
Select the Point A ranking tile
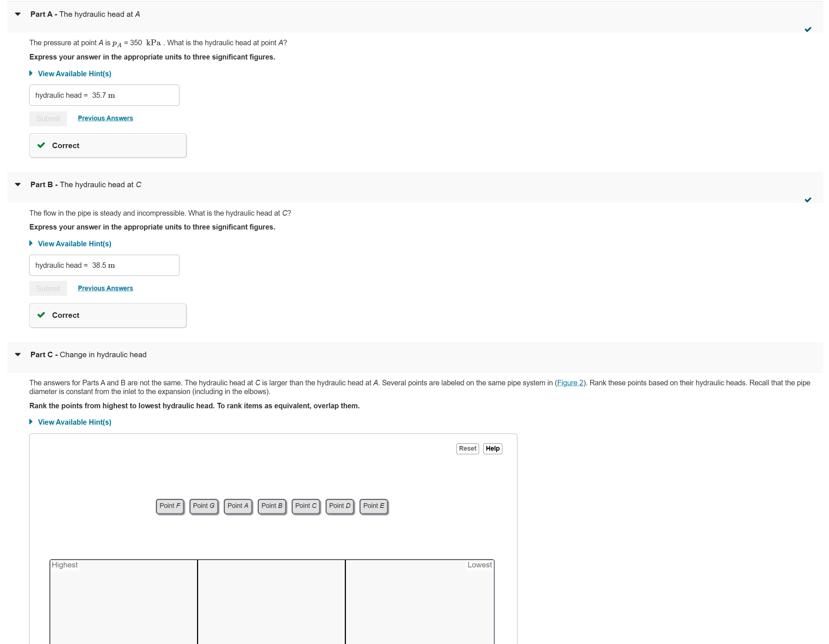[238, 506]
